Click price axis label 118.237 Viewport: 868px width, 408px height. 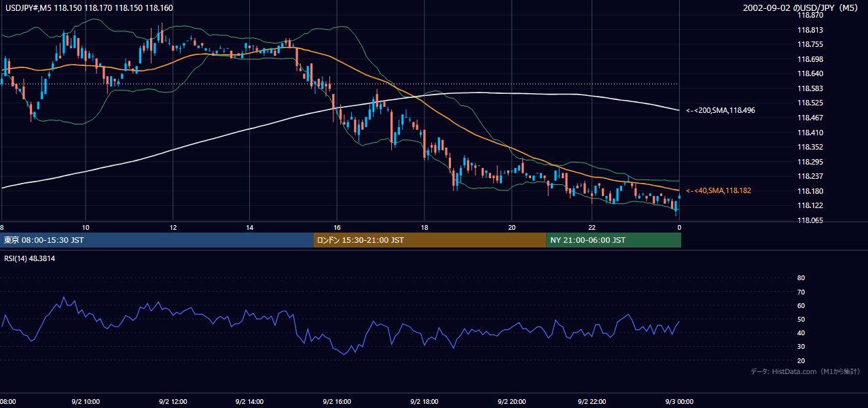[x=810, y=176]
